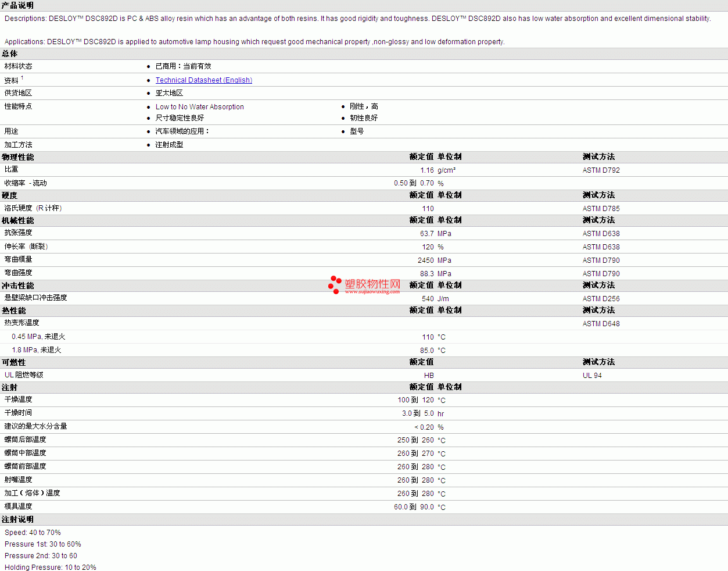Select the 85.0 deflection temperature value

coord(427,351)
